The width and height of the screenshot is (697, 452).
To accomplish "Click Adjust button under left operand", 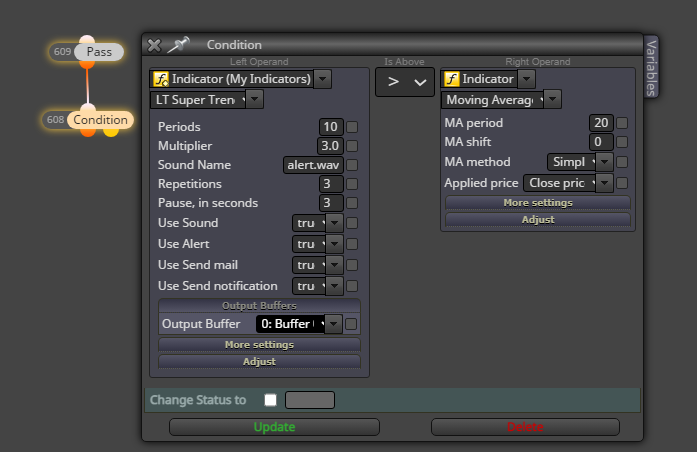I will [259, 362].
